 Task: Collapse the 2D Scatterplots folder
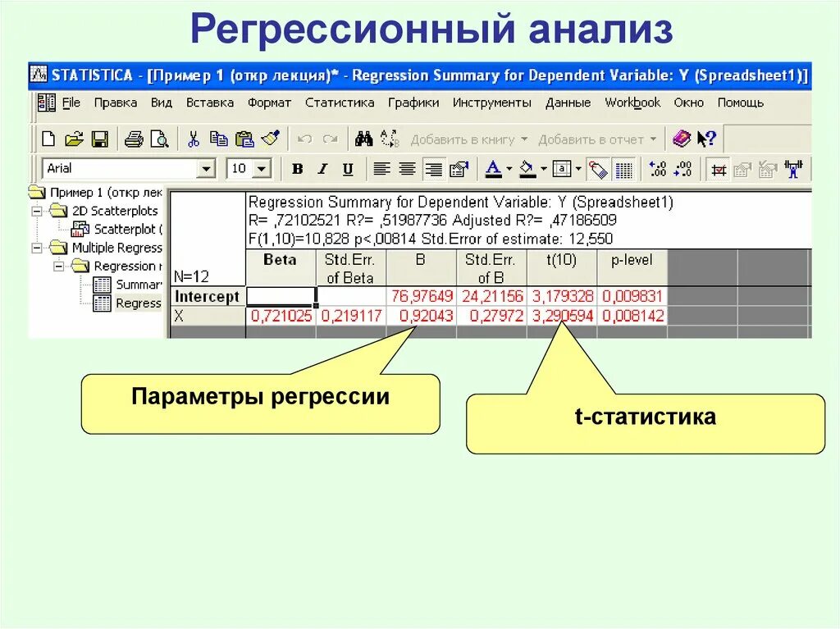(36, 211)
